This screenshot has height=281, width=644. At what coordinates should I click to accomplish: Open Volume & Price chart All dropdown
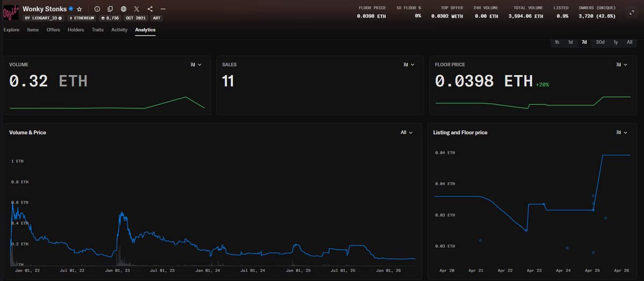tap(406, 132)
